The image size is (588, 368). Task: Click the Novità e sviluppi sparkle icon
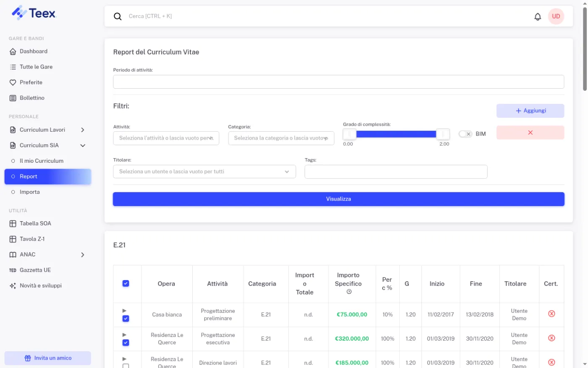point(13,286)
